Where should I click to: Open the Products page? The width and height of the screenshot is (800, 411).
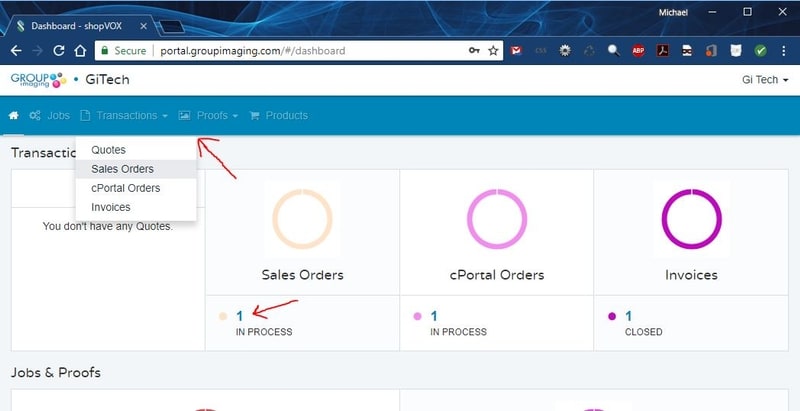[x=279, y=115]
